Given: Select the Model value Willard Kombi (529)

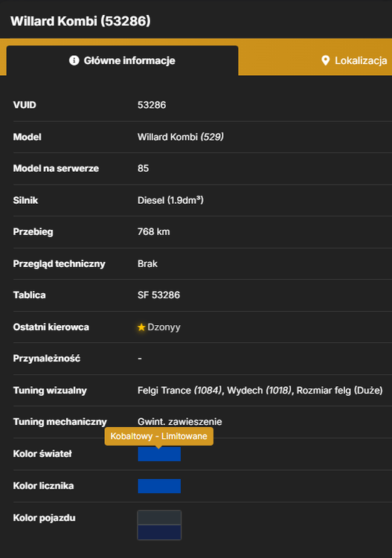Looking at the screenshot, I should coord(181,137).
